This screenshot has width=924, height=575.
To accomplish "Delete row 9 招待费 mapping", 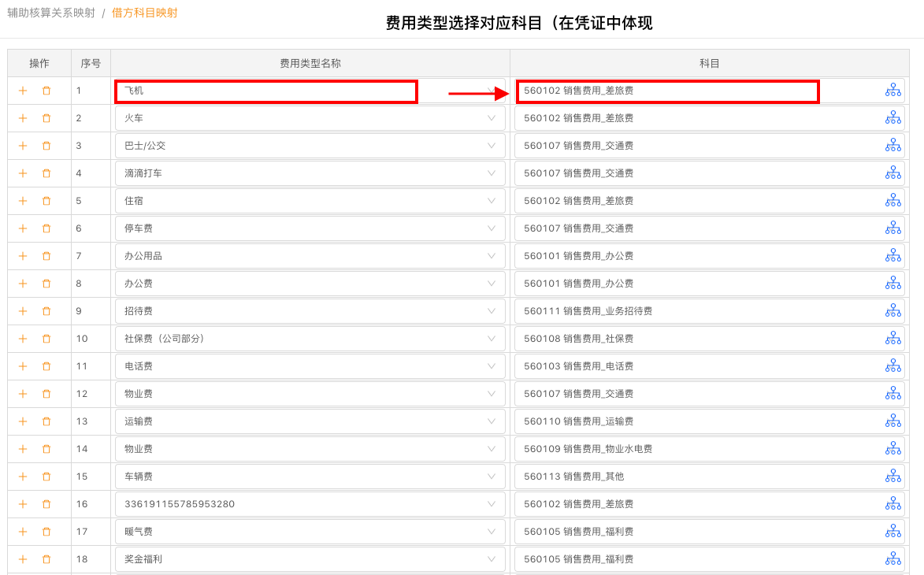I will 46,311.
